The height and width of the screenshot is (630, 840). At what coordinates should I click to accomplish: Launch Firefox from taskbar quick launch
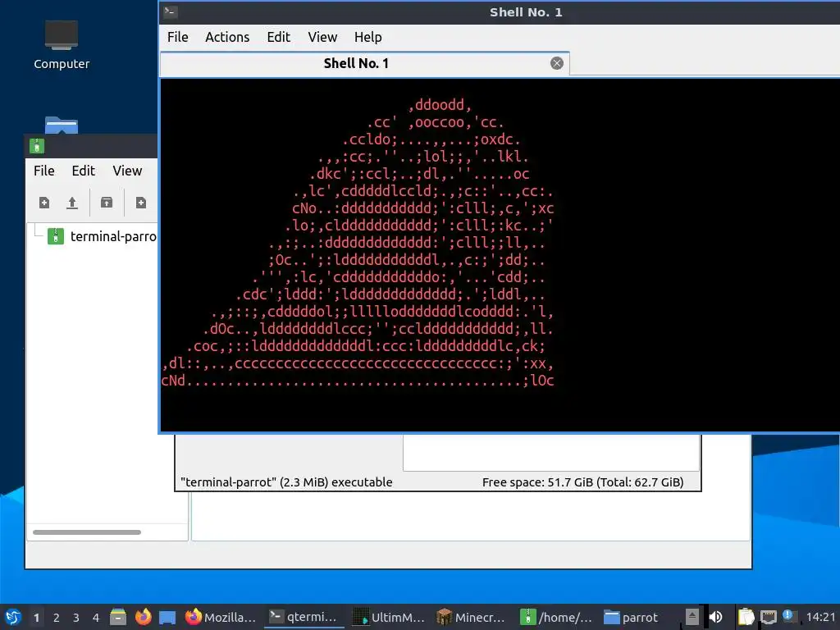143,617
